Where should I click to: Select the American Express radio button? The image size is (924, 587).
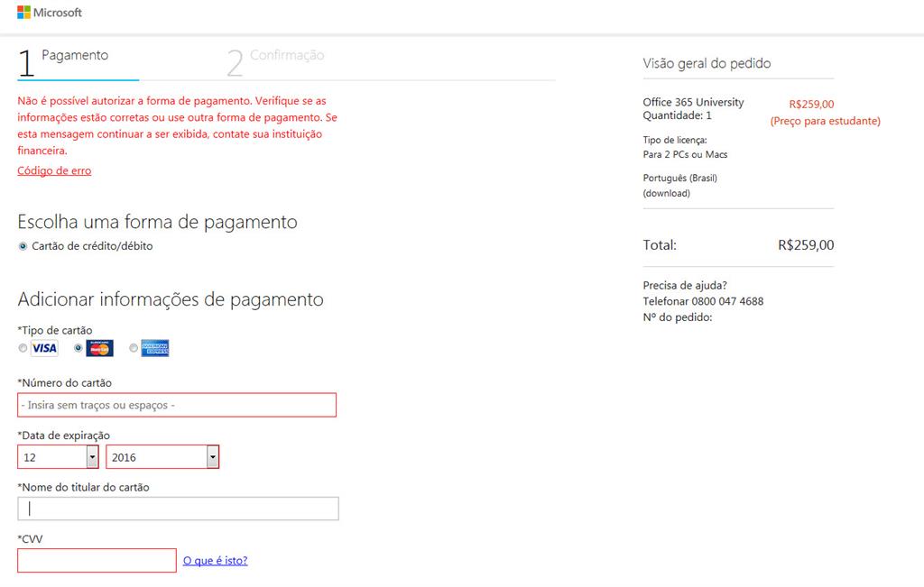point(134,348)
